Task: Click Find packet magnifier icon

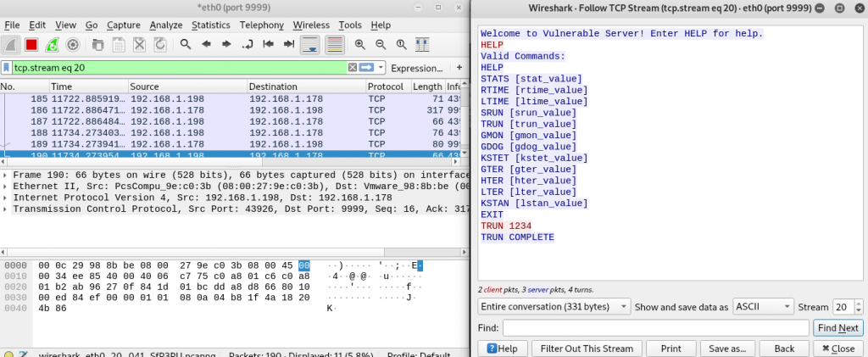Action: tap(186, 45)
